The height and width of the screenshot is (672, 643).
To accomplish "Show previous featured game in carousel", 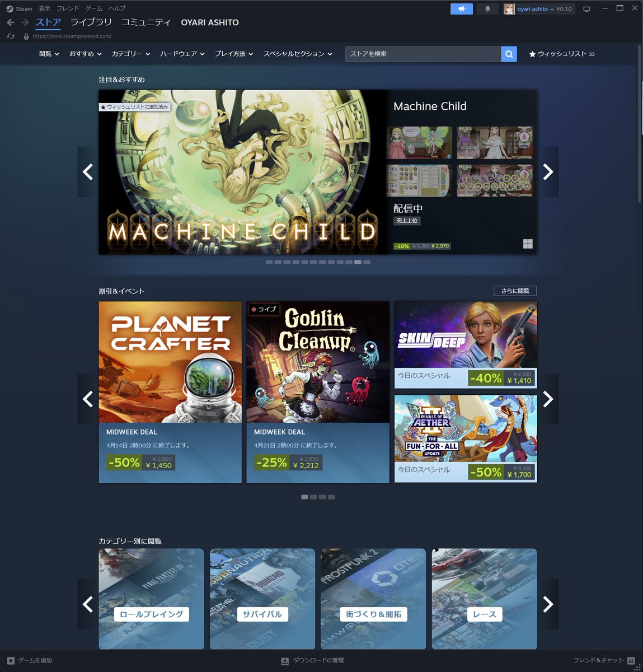I will (88, 172).
